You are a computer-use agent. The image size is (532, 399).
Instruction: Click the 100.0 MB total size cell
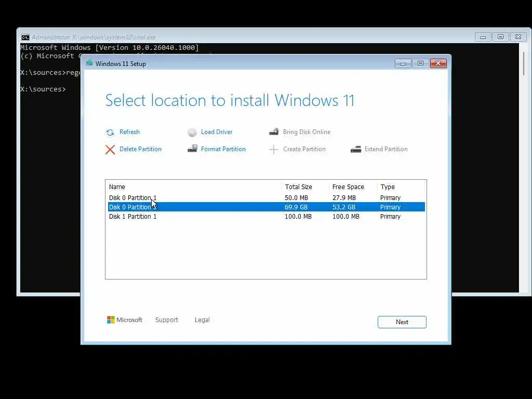(x=298, y=217)
